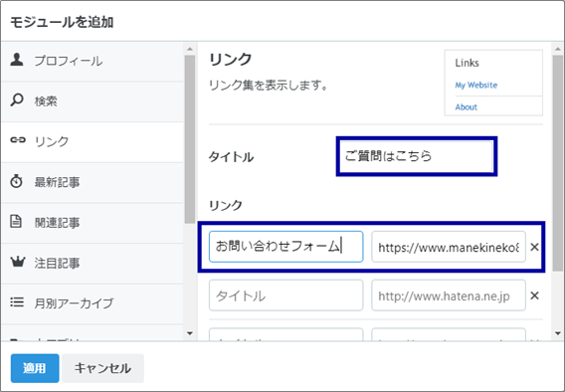
Task: Click the 注目記事 crown icon
Action: 17,262
